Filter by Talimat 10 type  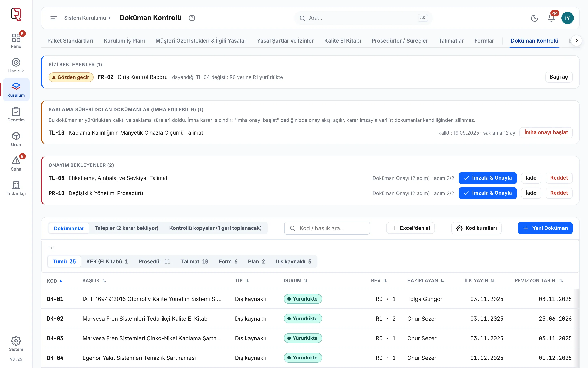[x=194, y=261]
